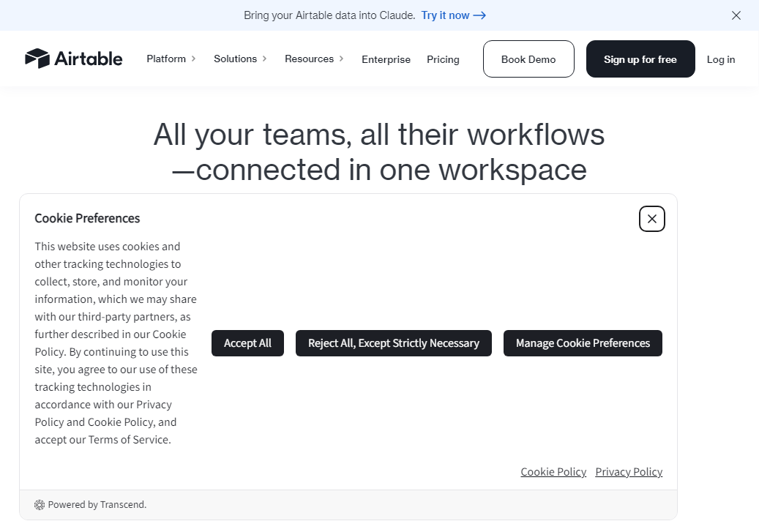
Task: Accept all cookies
Action: (x=247, y=343)
